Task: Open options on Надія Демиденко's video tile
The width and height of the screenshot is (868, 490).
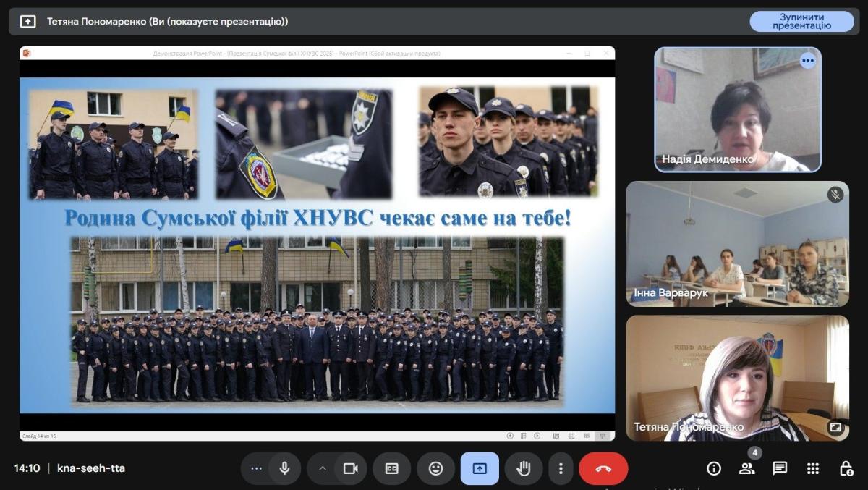Action: [808, 61]
